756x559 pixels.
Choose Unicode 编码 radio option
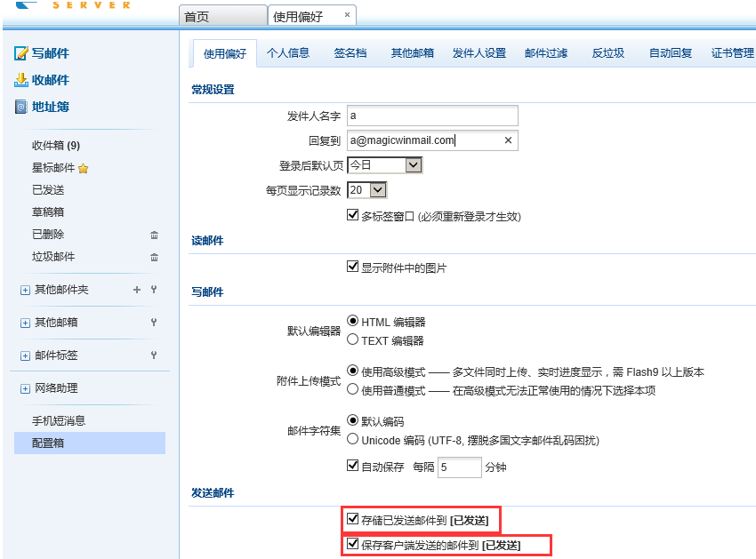[353, 439]
